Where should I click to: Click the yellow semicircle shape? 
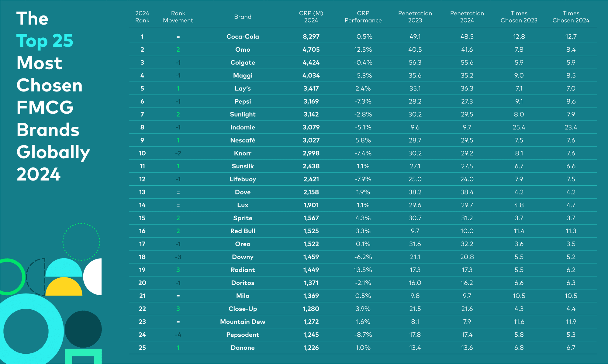point(64,287)
